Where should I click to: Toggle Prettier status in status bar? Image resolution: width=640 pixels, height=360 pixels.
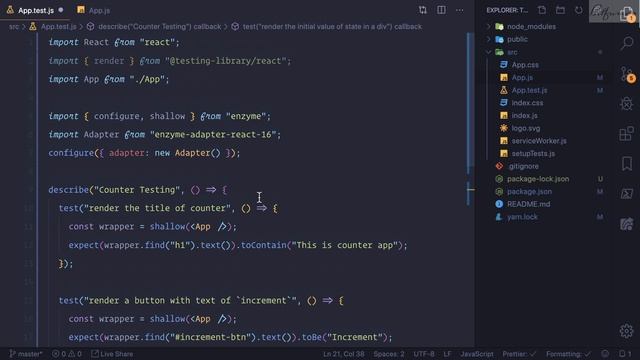pos(519,354)
